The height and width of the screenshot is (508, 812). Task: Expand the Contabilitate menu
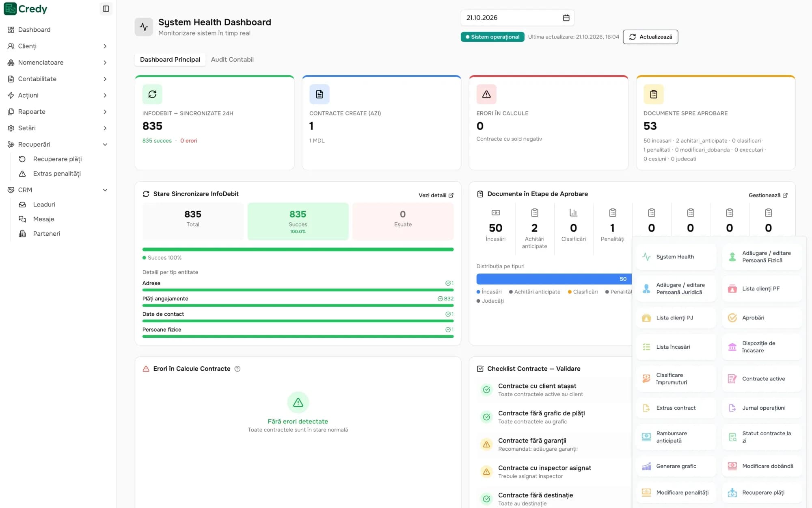(x=58, y=79)
